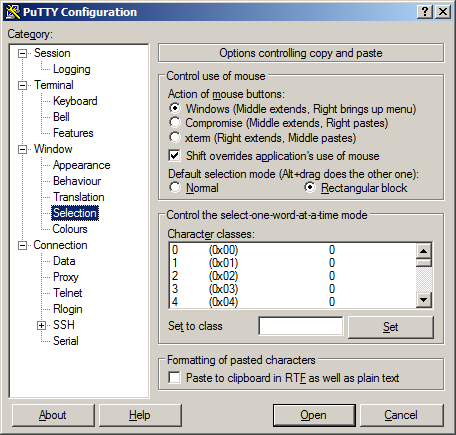Select the Proxy category

[x=66, y=277]
